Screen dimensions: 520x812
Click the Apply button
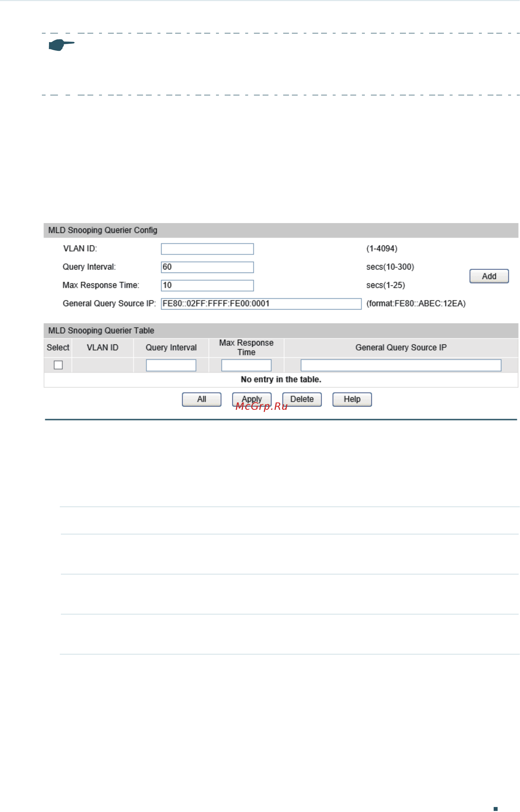click(252, 400)
